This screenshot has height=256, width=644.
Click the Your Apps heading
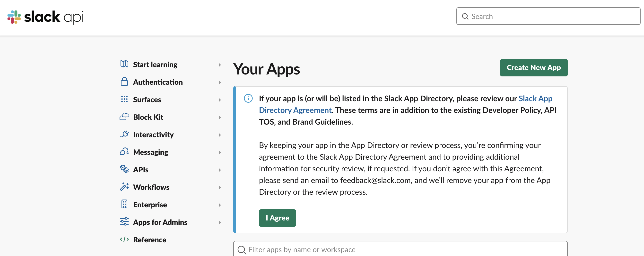pos(267,69)
